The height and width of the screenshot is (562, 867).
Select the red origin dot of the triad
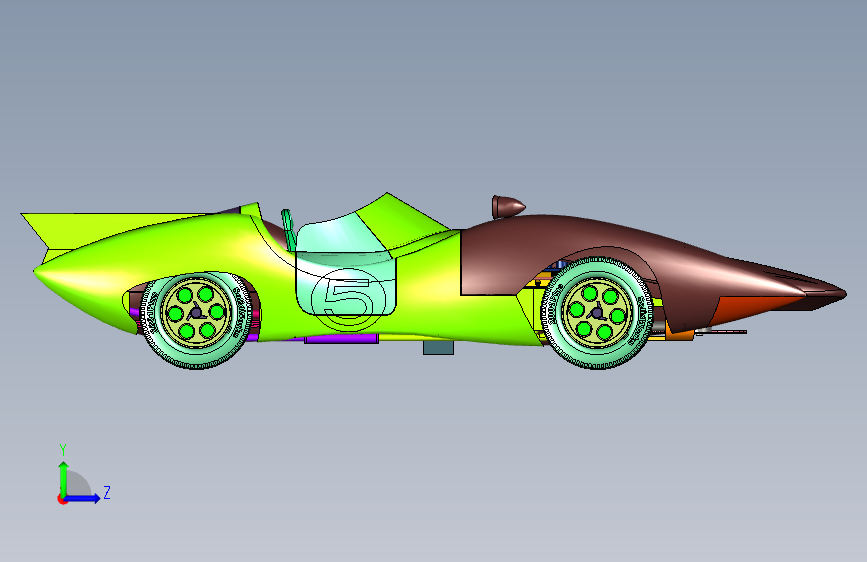61,500
